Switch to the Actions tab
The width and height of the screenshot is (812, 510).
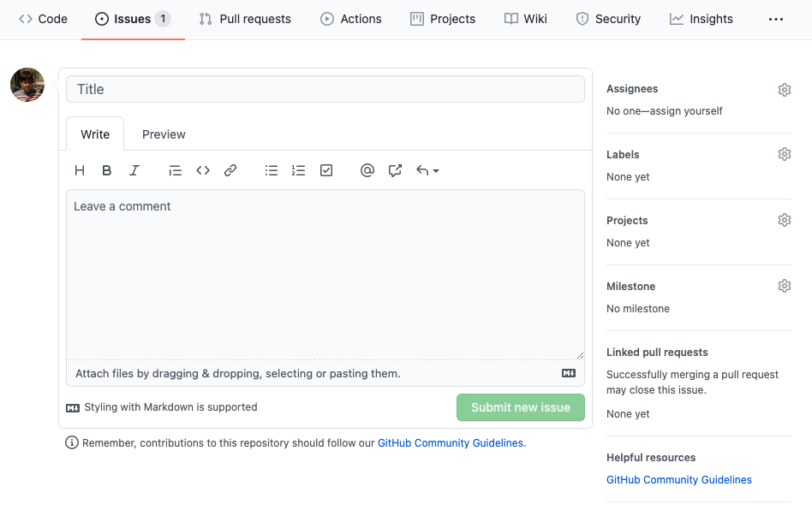tap(350, 19)
